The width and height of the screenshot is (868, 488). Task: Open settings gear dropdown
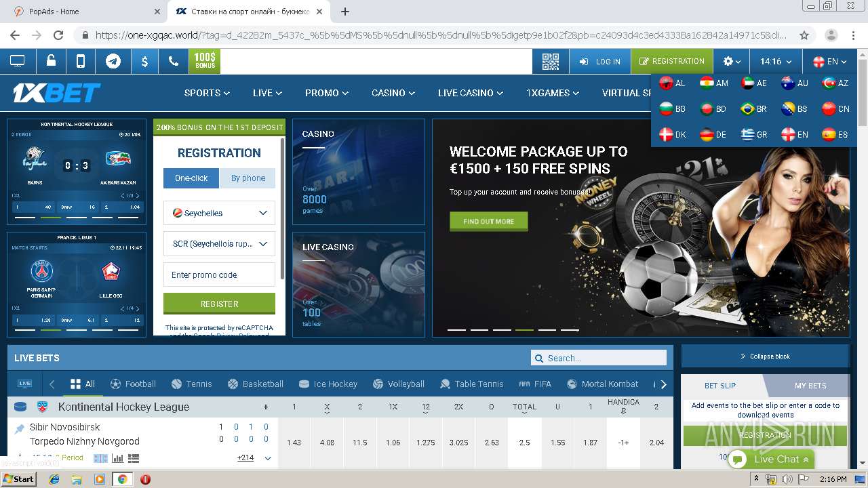point(732,61)
